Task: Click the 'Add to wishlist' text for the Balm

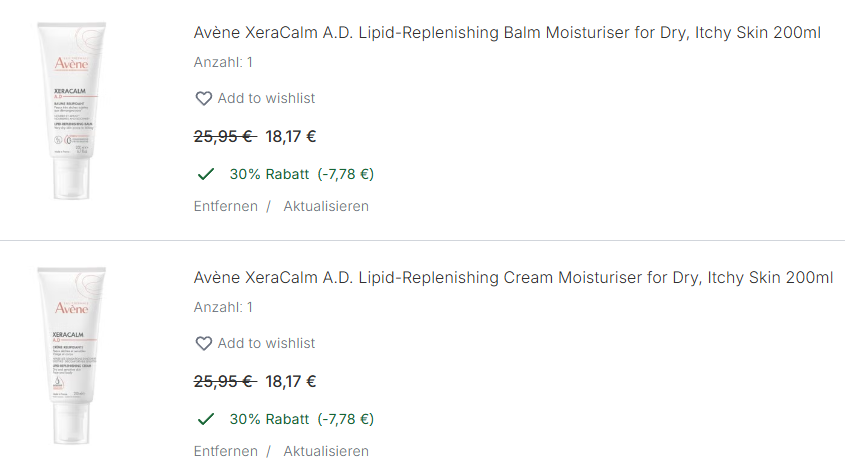Action: click(266, 98)
